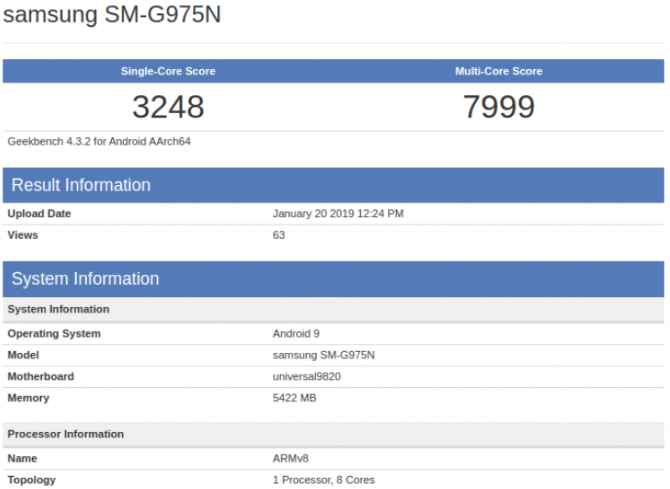The width and height of the screenshot is (670, 489).
Task: Click the Result Information section header
Action: click(x=333, y=185)
